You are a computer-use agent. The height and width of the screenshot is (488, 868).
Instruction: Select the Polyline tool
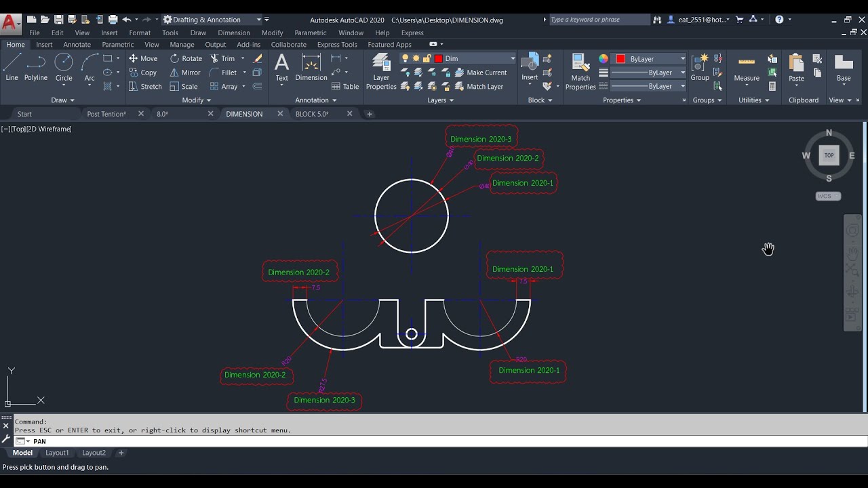36,68
